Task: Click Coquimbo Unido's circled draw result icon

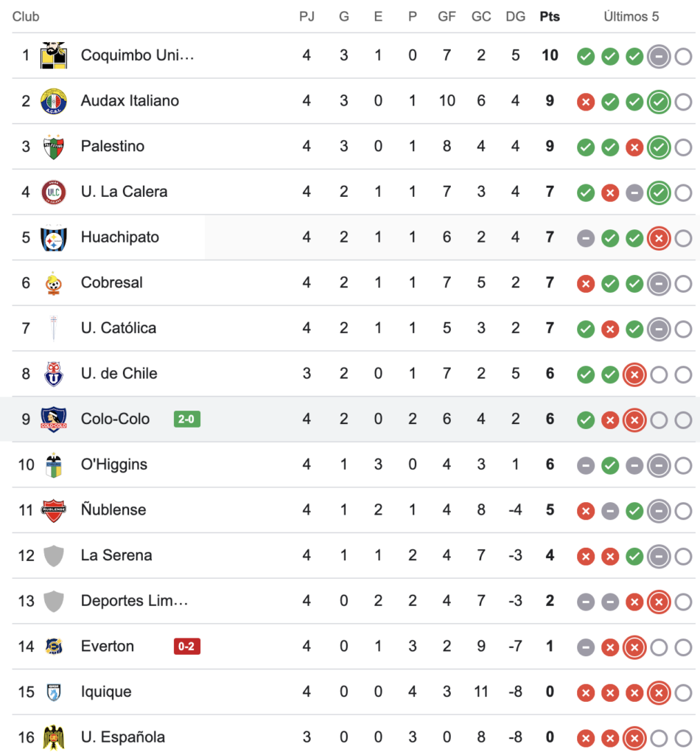Action: coord(659,56)
